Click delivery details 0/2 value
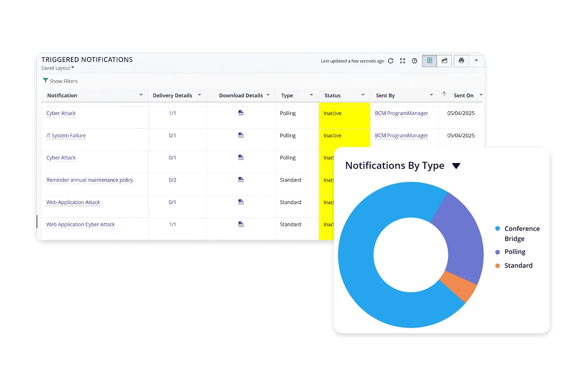This screenshot has height=391, width=588. pos(172,180)
